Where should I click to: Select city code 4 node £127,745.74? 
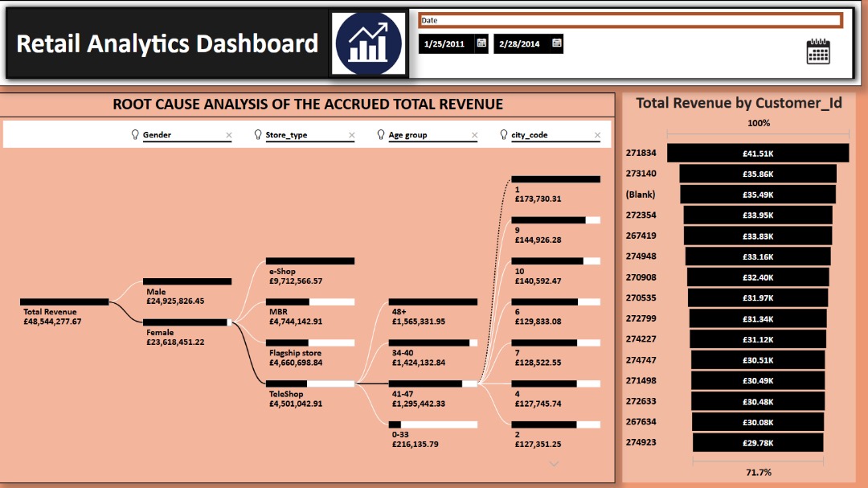tap(556, 383)
